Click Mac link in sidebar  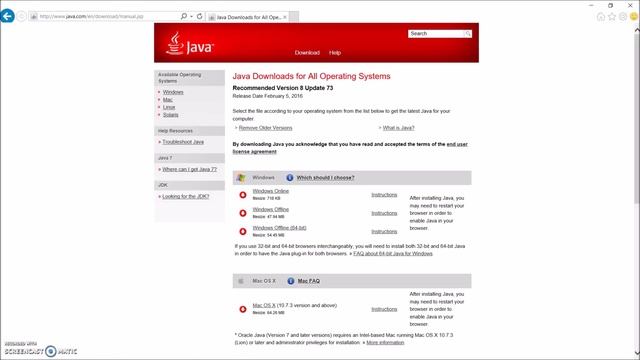(167, 100)
